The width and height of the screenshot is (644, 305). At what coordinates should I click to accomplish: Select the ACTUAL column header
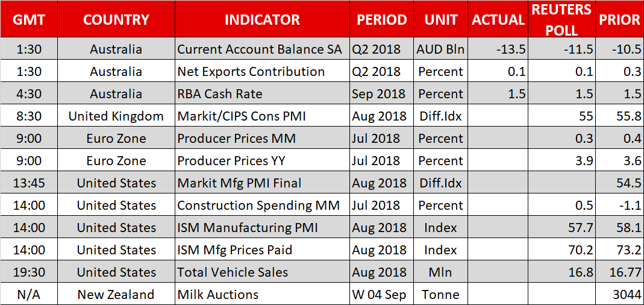tap(499, 20)
